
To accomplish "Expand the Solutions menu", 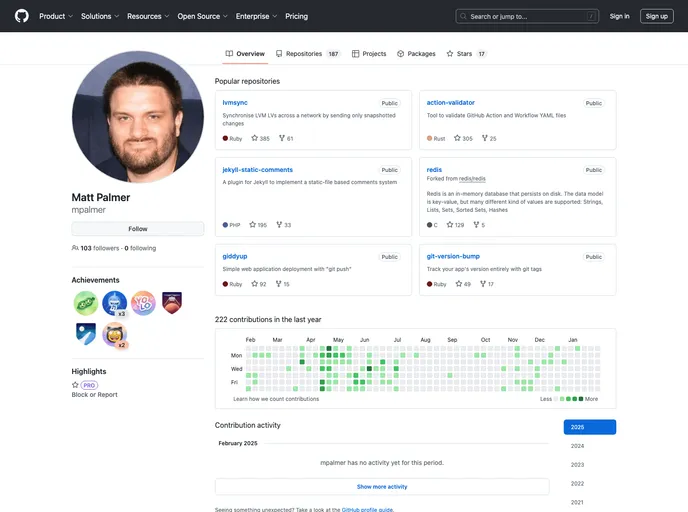I will pyautogui.click(x=100, y=16).
